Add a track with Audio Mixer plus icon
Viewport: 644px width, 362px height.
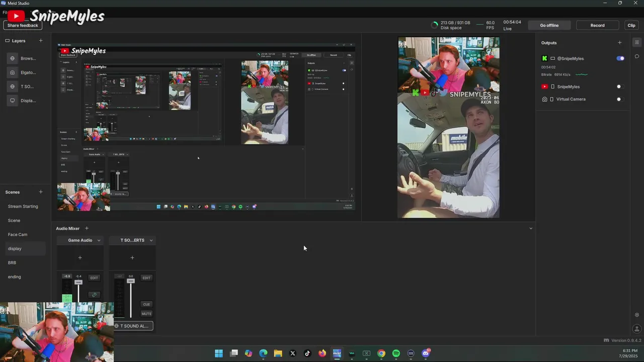[87, 228]
